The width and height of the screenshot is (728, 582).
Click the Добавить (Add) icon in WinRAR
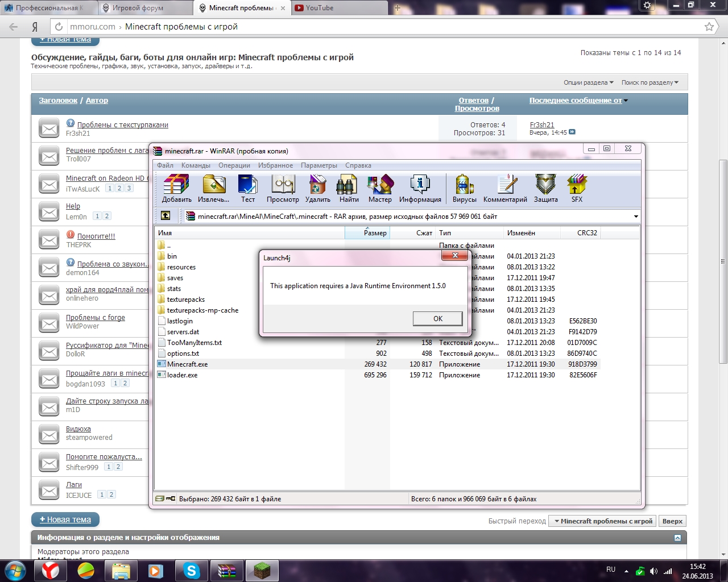click(x=176, y=188)
